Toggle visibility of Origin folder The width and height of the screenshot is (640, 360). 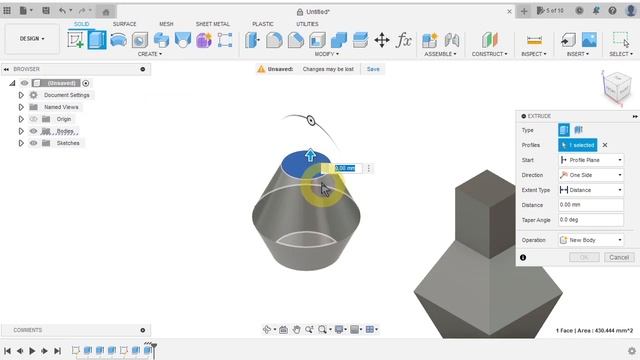pyautogui.click(x=33, y=119)
